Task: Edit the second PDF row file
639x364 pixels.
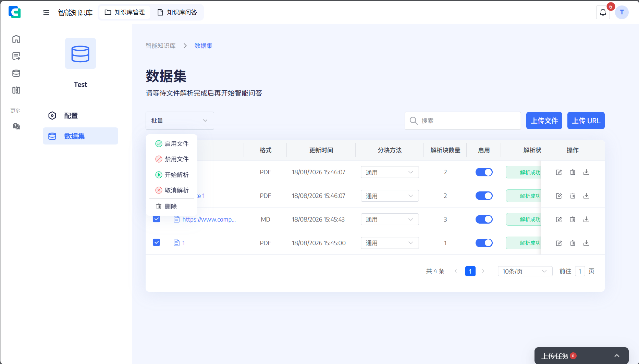Action: click(559, 196)
